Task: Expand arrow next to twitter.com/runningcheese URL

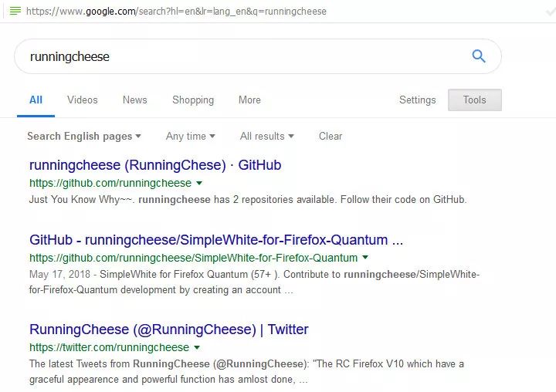Action: [197, 348]
